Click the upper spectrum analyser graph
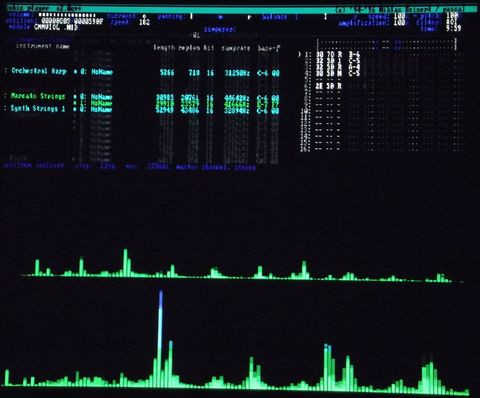Image resolution: width=480 pixels, height=398 pixels. click(242, 264)
